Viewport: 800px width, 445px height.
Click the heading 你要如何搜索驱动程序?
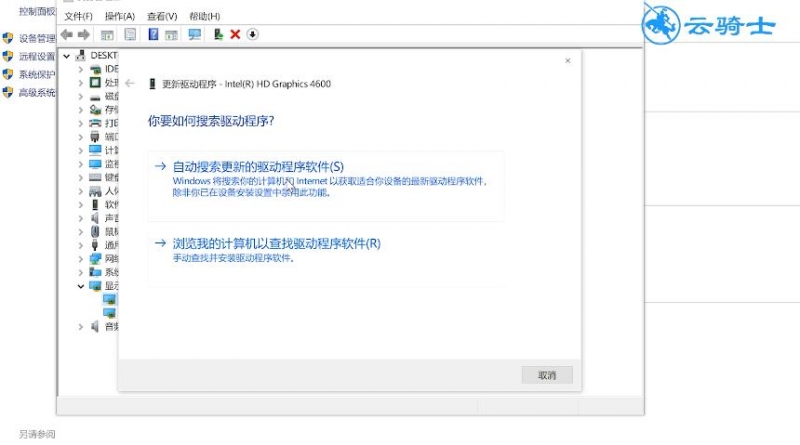tap(211, 121)
